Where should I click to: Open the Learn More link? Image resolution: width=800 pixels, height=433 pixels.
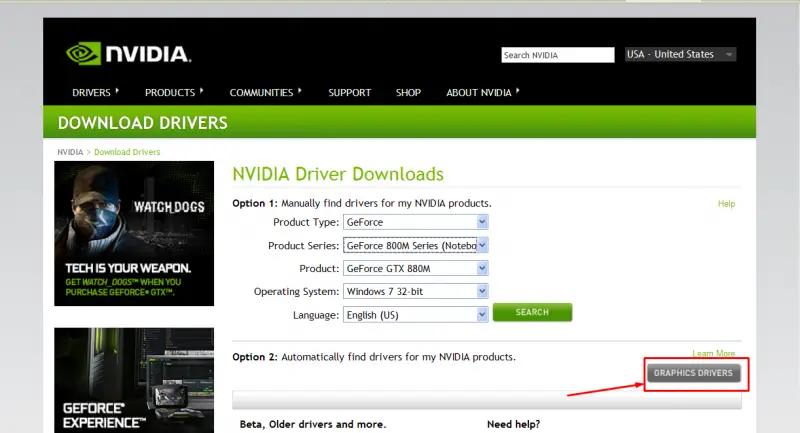click(x=713, y=353)
